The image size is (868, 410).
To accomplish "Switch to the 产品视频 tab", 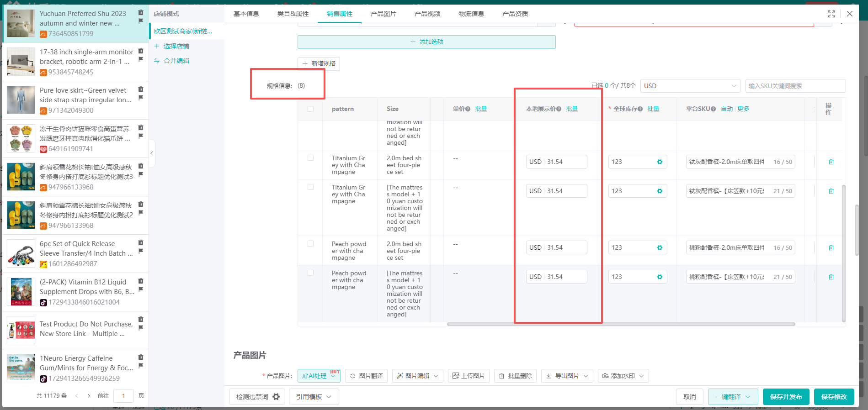I will pyautogui.click(x=427, y=14).
